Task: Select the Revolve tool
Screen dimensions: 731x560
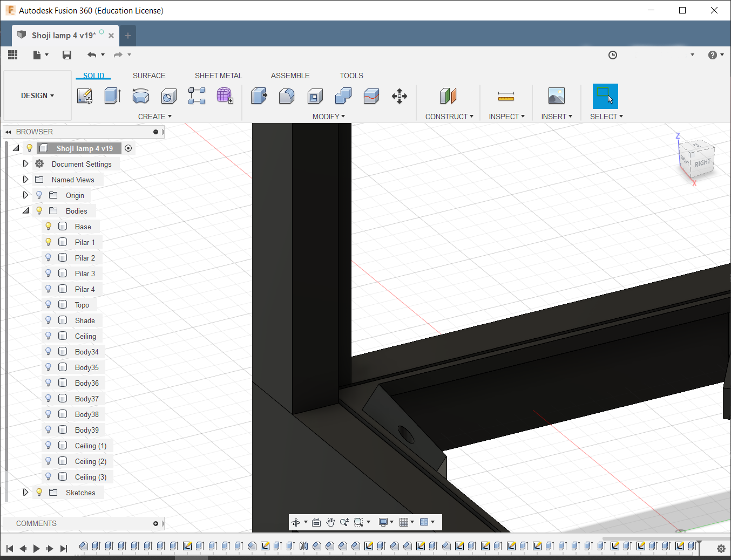Action: pyautogui.click(x=141, y=96)
